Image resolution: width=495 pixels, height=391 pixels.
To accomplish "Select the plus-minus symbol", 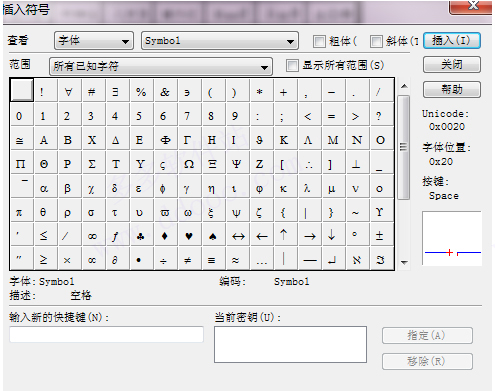I will click(x=379, y=236).
